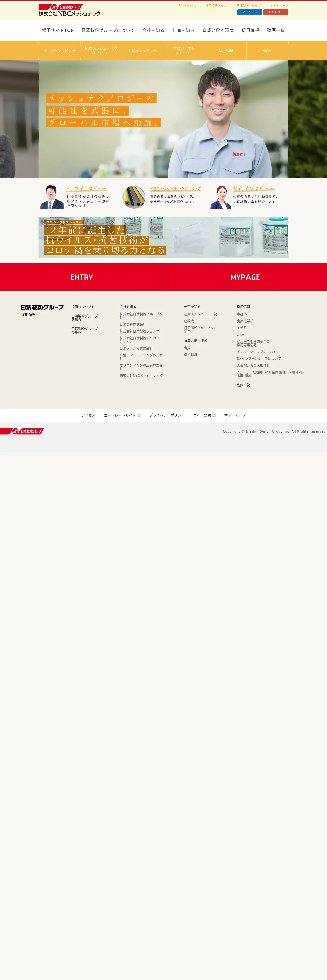The height and width of the screenshot is (980, 327).
Task: Open DXインターンシップについて footer link
Action: [x=259, y=359]
